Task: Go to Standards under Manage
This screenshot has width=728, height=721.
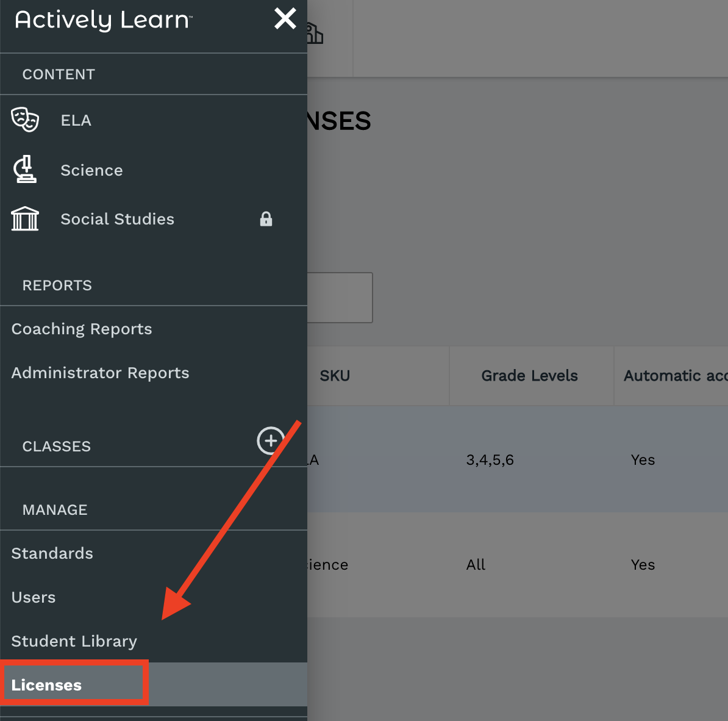Action: click(x=52, y=553)
